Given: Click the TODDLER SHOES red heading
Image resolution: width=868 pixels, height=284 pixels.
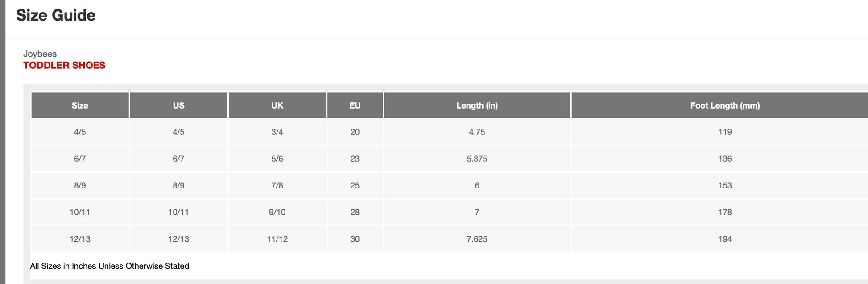Looking at the screenshot, I should tap(64, 65).
